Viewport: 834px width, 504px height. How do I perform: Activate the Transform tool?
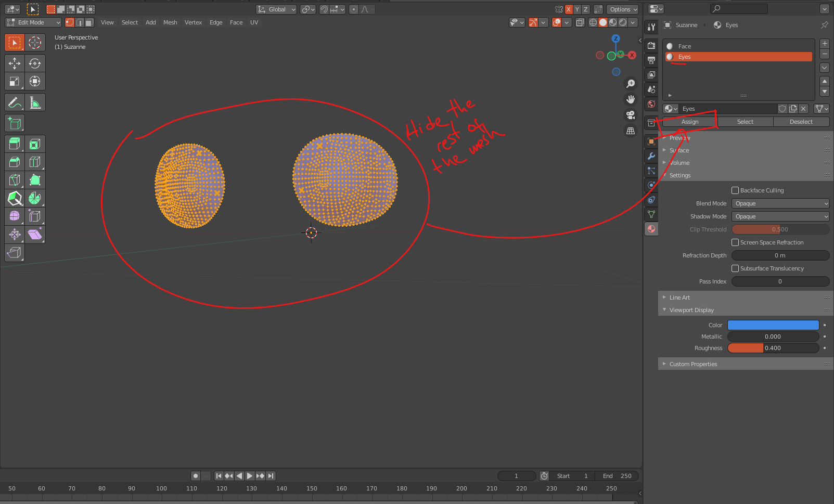pos(35,81)
